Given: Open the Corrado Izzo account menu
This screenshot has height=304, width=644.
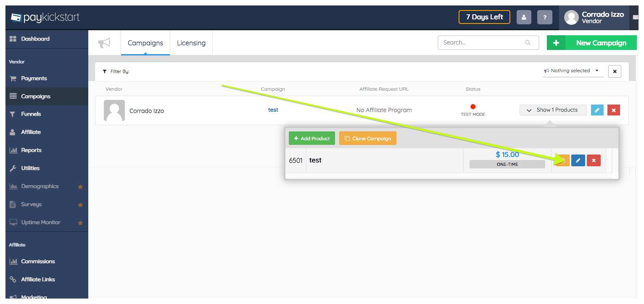Looking at the screenshot, I should (x=594, y=18).
